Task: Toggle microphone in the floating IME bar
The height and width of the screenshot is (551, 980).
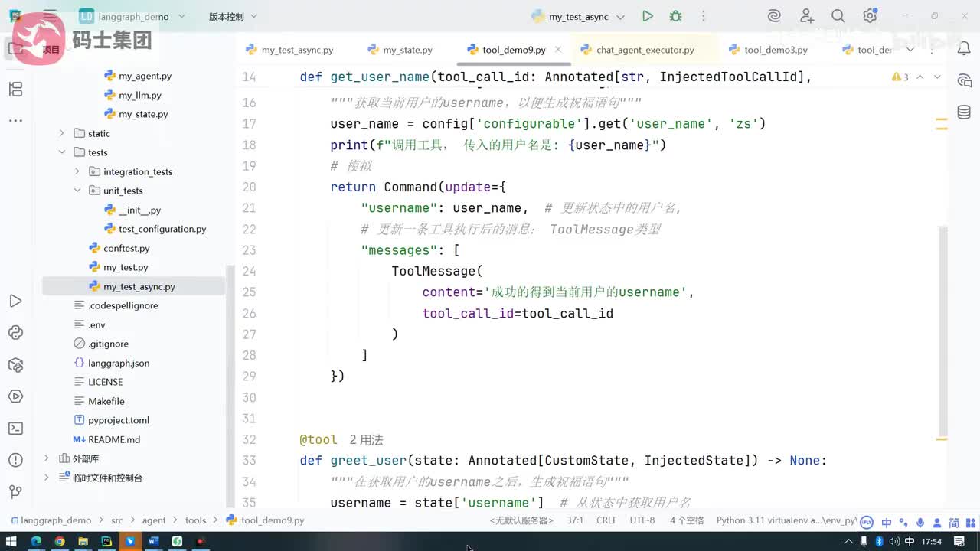Action: pos(920,522)
